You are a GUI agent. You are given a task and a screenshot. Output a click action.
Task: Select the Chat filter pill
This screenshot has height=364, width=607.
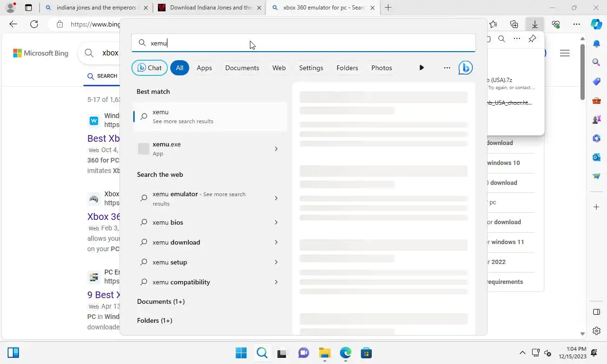click(149, 68)
